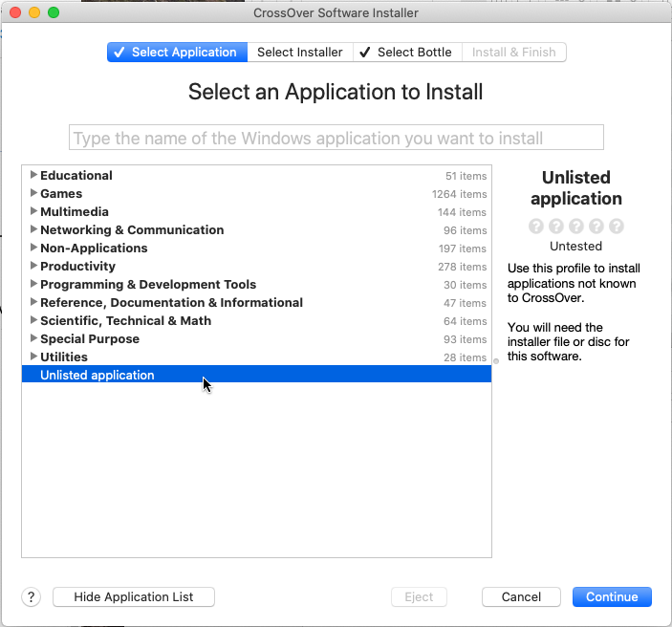
Task: Expand Reference, Documentation & Informational triangle
Action: tap(33, 302)
